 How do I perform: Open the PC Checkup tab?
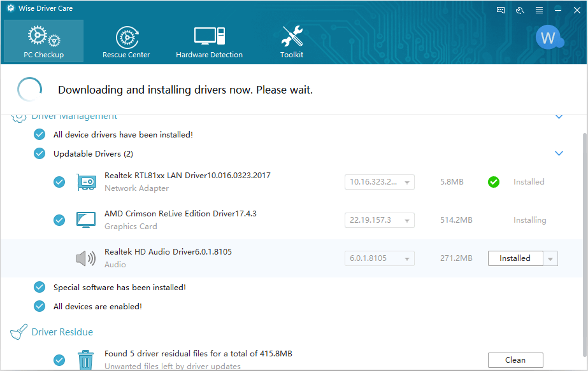[x=43, y=41]
